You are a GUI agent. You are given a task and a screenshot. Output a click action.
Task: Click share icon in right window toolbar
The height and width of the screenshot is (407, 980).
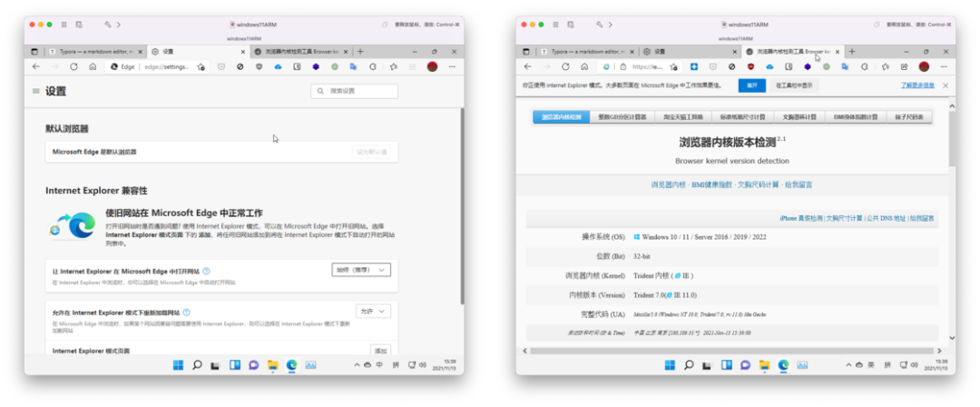(904, 66)
